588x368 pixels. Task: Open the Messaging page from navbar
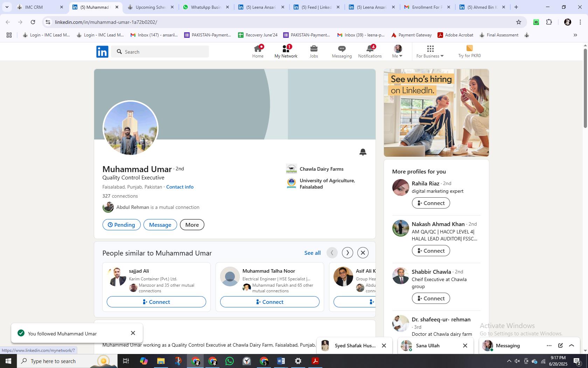click(342, 52)
